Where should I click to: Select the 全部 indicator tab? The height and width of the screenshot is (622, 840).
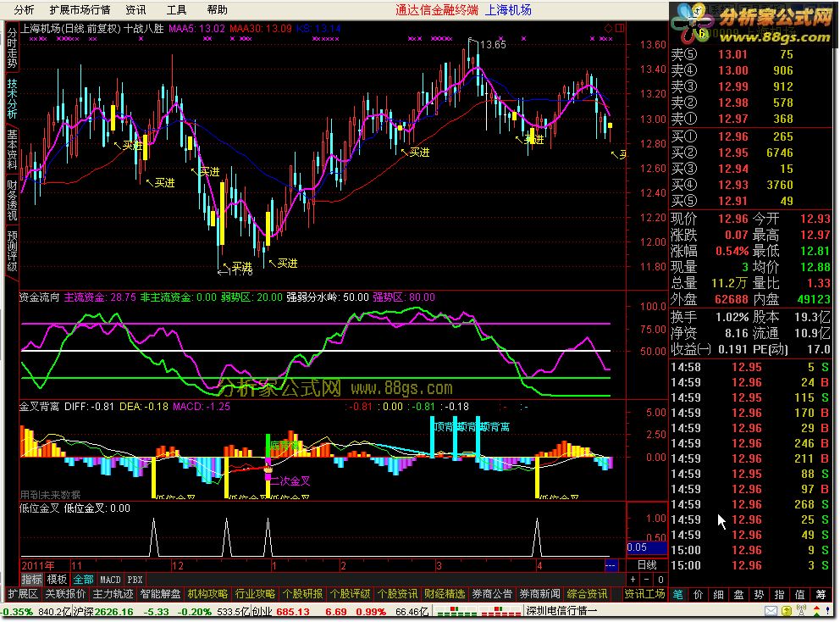click(x=83, y=580)
